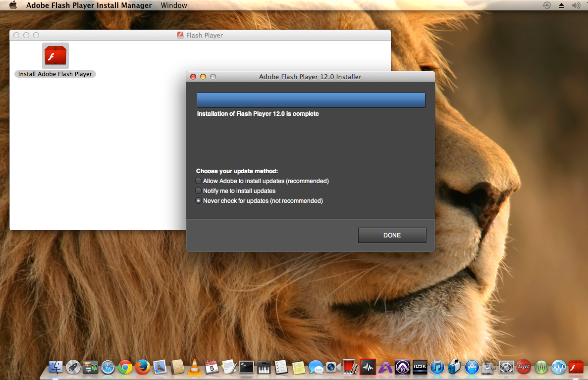Open Terminal from the dock

click(247, 367)
